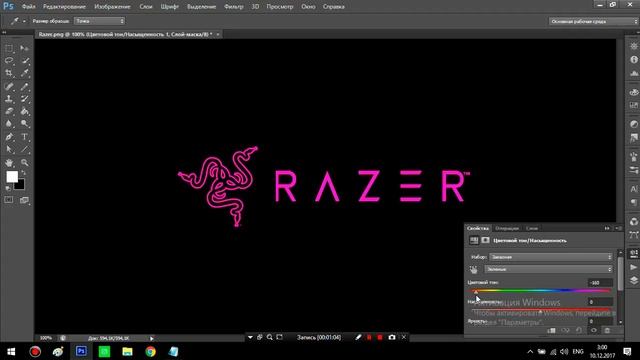
Task: Open the color range channel dropdown
Action: [x=549, y=269]
